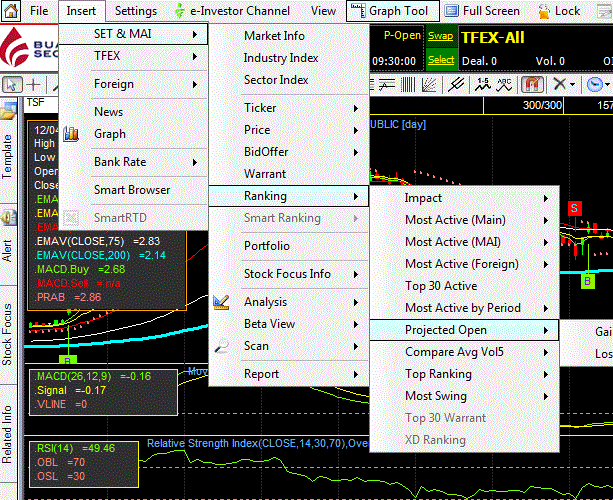
Task: Select Warrant menu entry
Action: pyautogui.click(x=289, y=174)
